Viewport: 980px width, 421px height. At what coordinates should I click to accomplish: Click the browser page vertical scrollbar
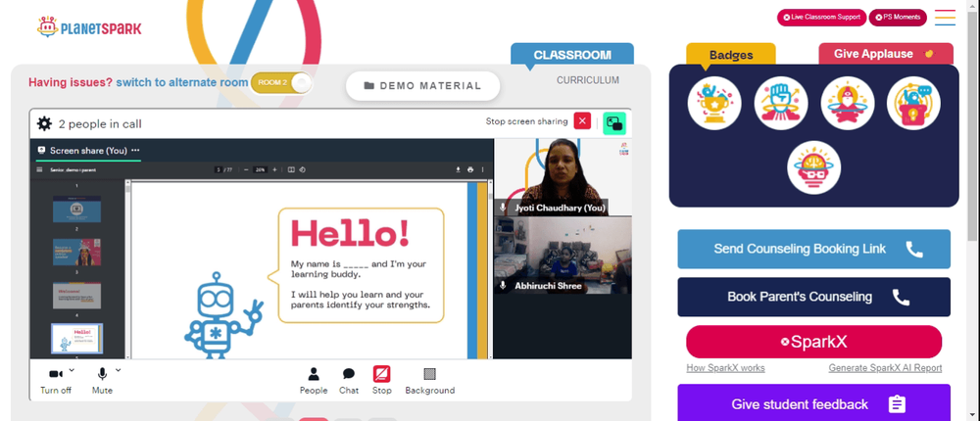point(973,125)
